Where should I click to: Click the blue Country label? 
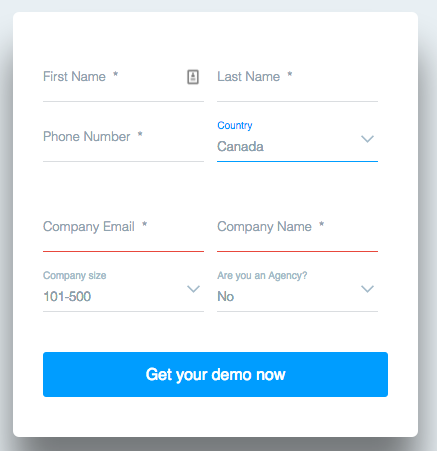pyautogui.click(x=235, y=125)
